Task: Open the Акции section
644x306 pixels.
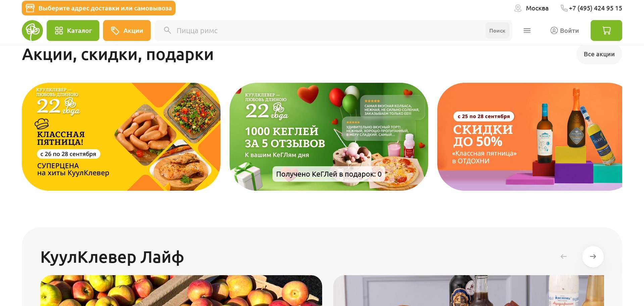Action: (x=127, y=30)
